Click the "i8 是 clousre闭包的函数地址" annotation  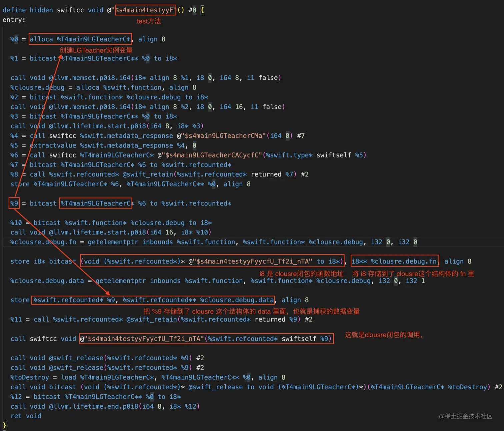[301, 274]
